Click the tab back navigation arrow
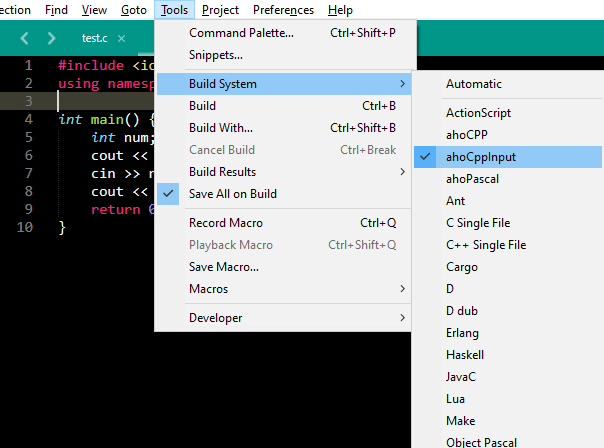The height and width of the screenshot is (448, 604). pyautogui.click(x=25, y=39)
